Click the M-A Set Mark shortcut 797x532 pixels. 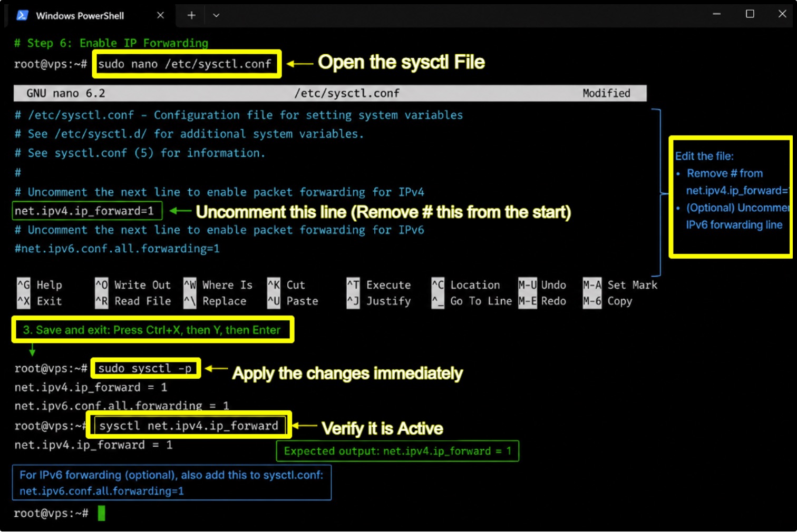click(620, 285)
